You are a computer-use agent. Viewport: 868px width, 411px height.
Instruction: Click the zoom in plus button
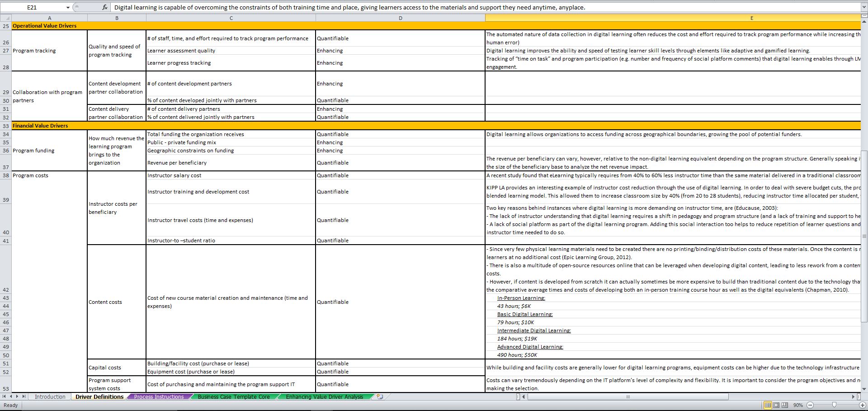click(862, 405)
